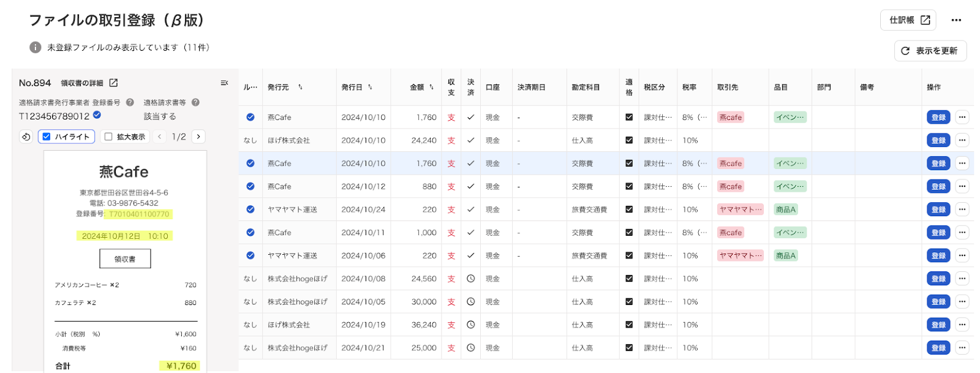
Task: Select 旅費交通費 cell in 2024/10/24 row
Action: (589, 209)
